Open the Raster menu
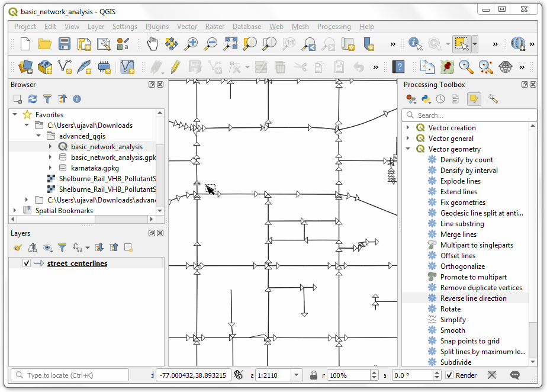The width and height of the screenshot is (547, 392). [215, 27]
